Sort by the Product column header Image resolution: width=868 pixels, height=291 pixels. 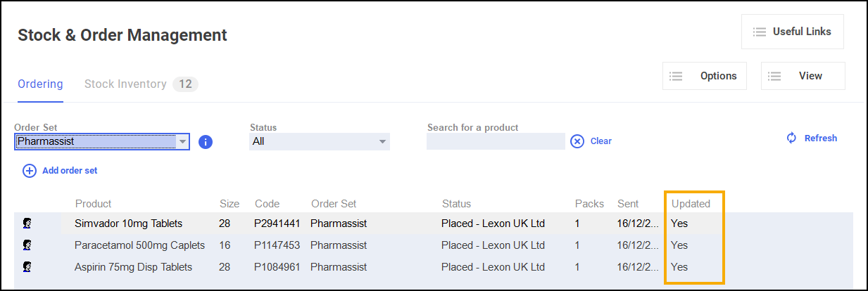click(x=93, y=204)
